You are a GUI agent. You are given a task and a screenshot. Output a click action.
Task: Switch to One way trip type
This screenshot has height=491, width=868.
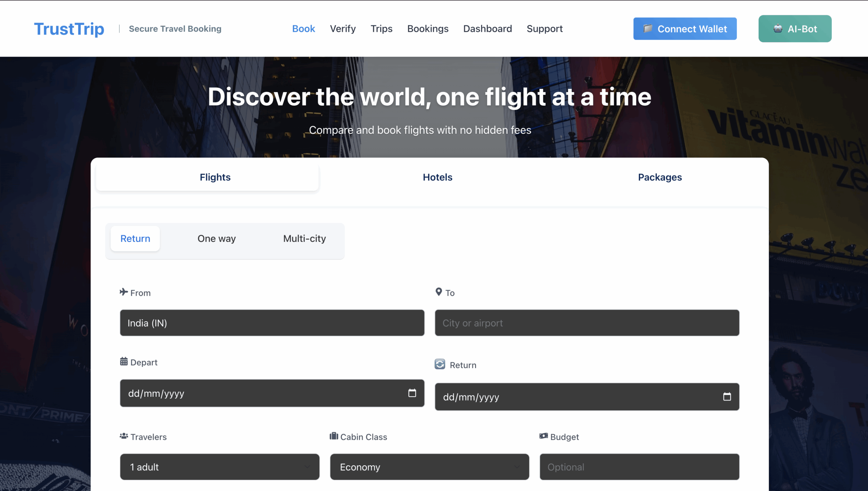coord(216,239)
